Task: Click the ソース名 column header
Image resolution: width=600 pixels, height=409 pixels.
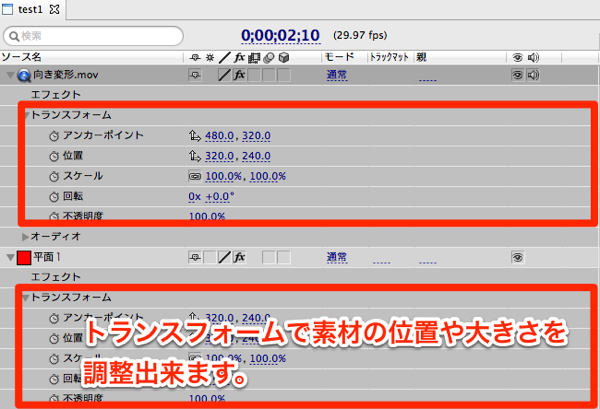Action: 21,57
